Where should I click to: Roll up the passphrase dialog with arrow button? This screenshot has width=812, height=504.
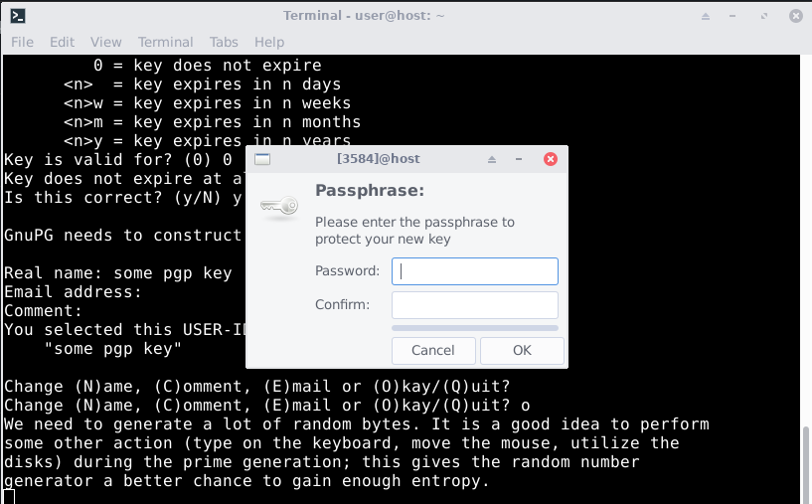coord(492,159)
